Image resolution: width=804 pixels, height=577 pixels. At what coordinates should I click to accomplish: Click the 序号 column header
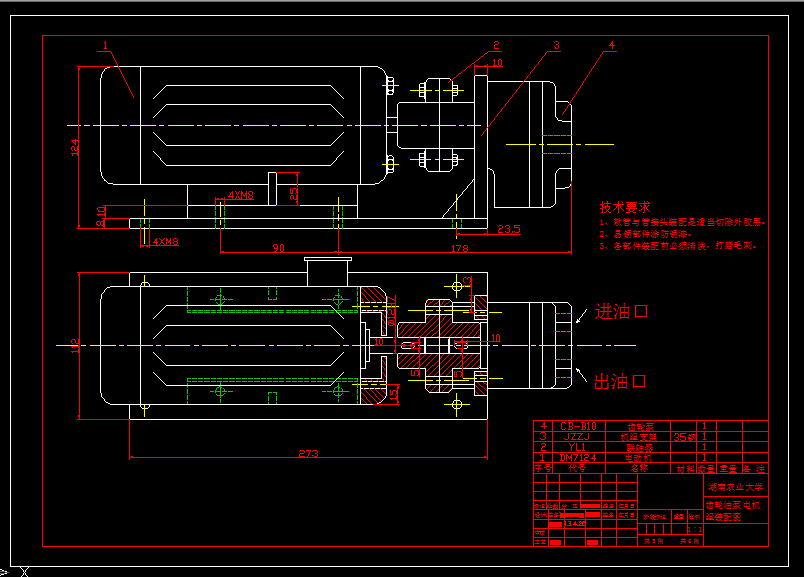543,468
